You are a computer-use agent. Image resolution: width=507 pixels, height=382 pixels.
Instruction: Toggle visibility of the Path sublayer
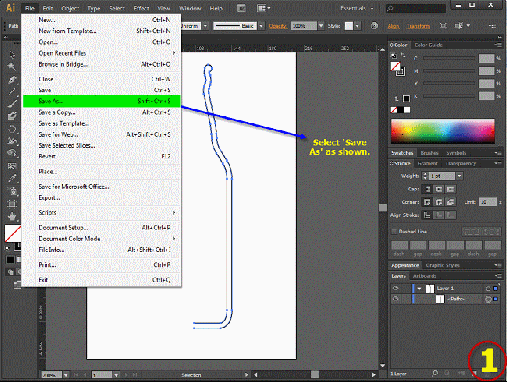(396, 299)
